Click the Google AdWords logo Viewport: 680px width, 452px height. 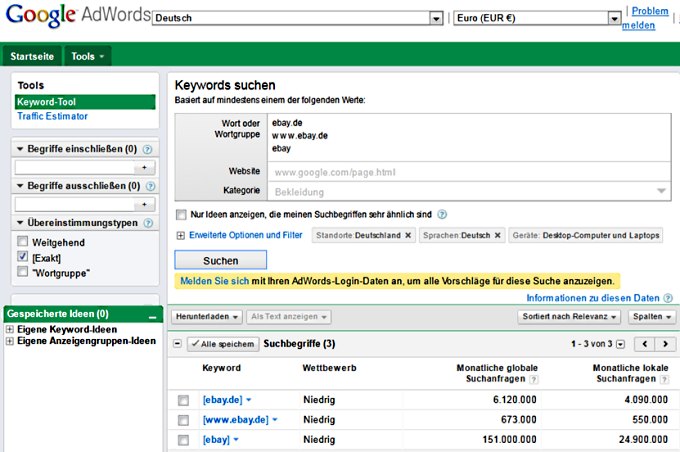[78, 16]
